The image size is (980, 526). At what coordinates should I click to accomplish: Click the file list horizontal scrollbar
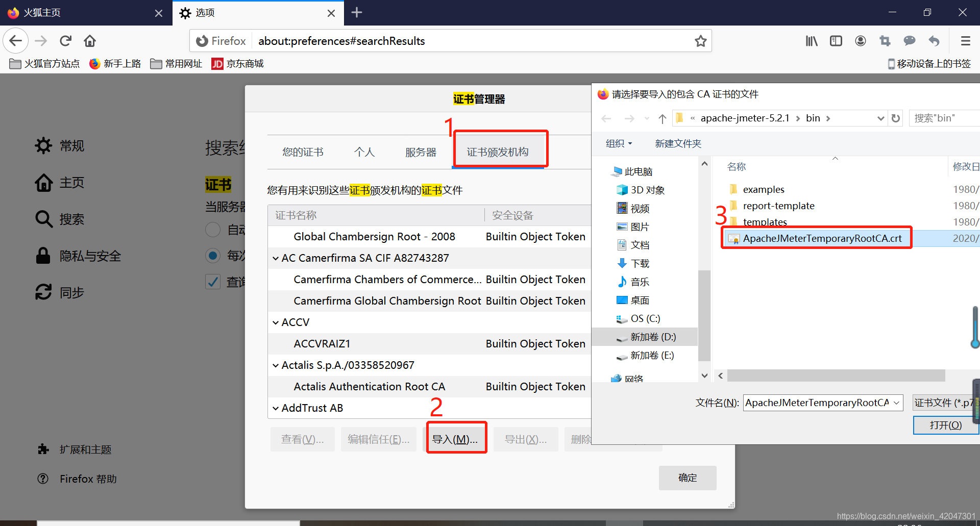click(836, 375)
